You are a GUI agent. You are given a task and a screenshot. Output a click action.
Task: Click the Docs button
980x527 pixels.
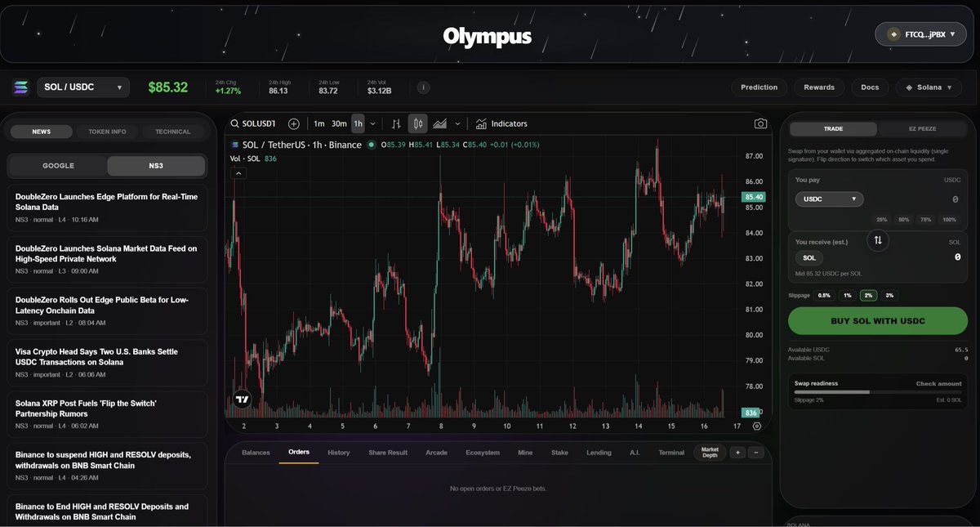point(870,87)
